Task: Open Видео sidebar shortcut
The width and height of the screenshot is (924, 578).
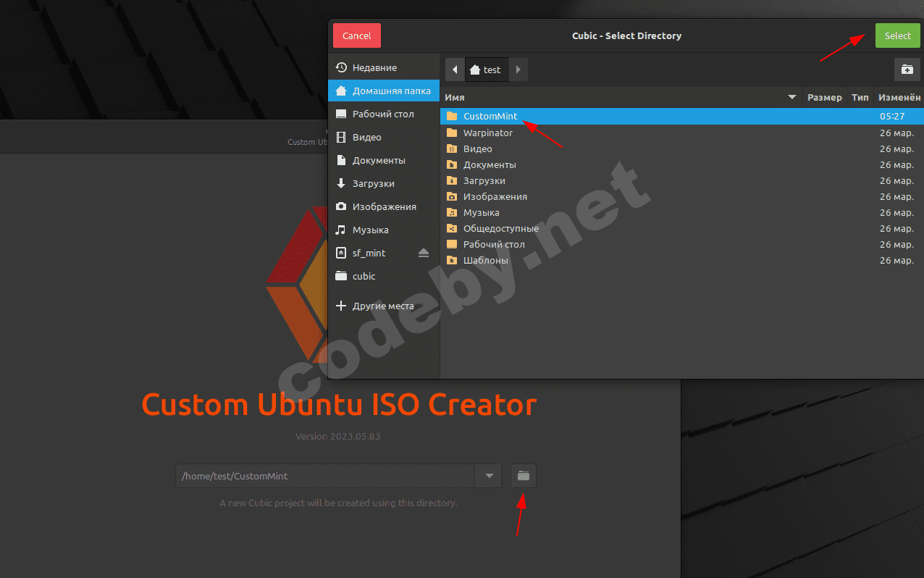Action: (x=384, y=137)
